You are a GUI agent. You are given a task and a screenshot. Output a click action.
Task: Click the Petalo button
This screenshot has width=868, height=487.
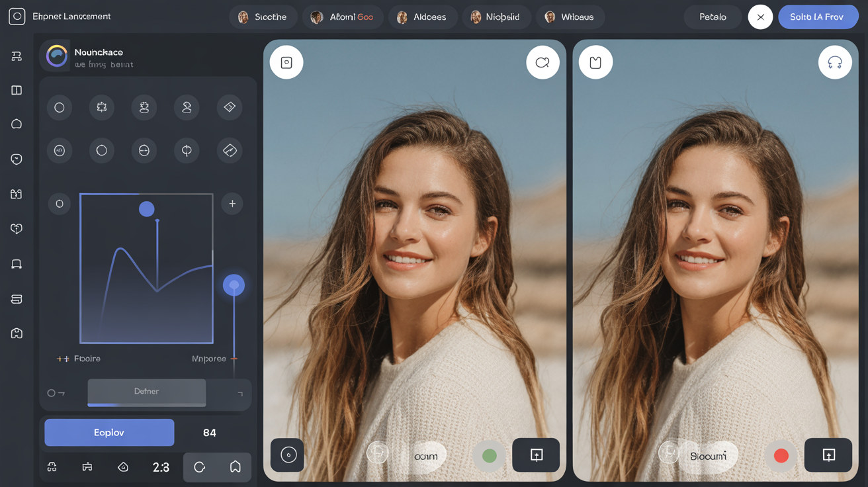[x=713, y=17]
